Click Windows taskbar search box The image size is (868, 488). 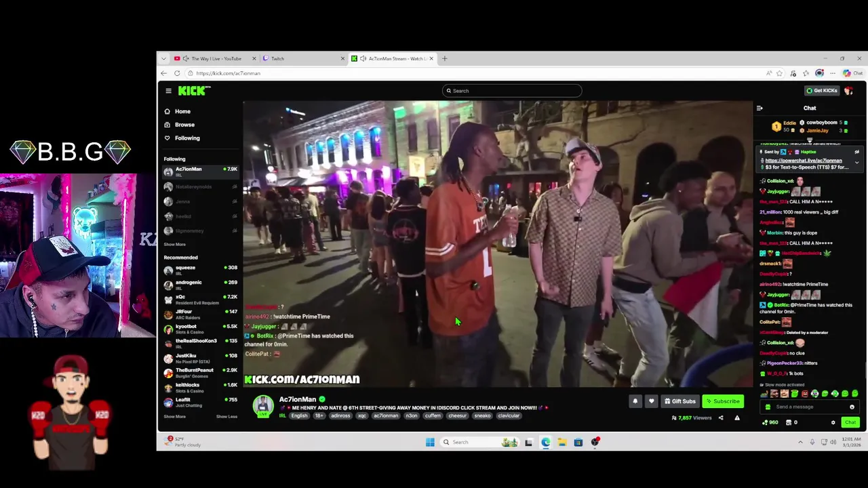pyautogui.click(x=481, y=443)
